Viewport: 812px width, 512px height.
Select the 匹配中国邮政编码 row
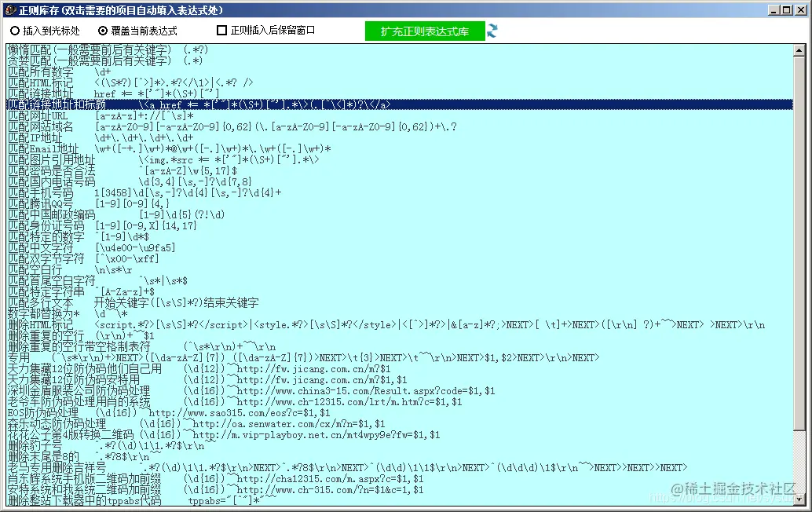(x=400, y=214)
